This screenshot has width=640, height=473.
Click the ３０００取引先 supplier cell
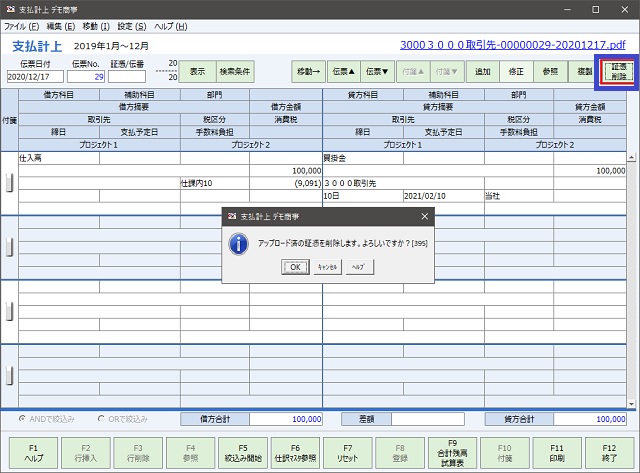tap(404, 183)
